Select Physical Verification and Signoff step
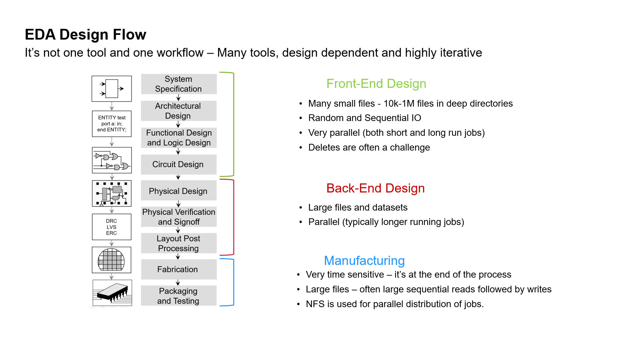644x339 pixels. point(179,217)
